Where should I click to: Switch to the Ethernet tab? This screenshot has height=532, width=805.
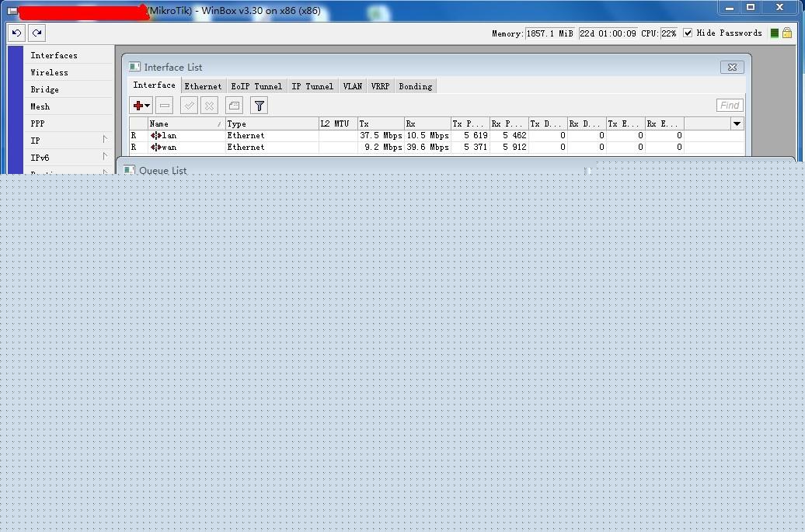click(203, 86)
